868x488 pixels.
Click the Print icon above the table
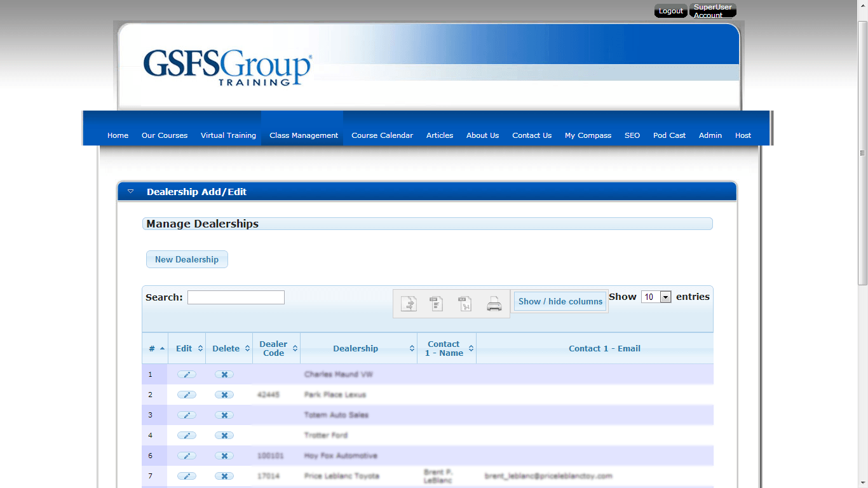(494, 304)
